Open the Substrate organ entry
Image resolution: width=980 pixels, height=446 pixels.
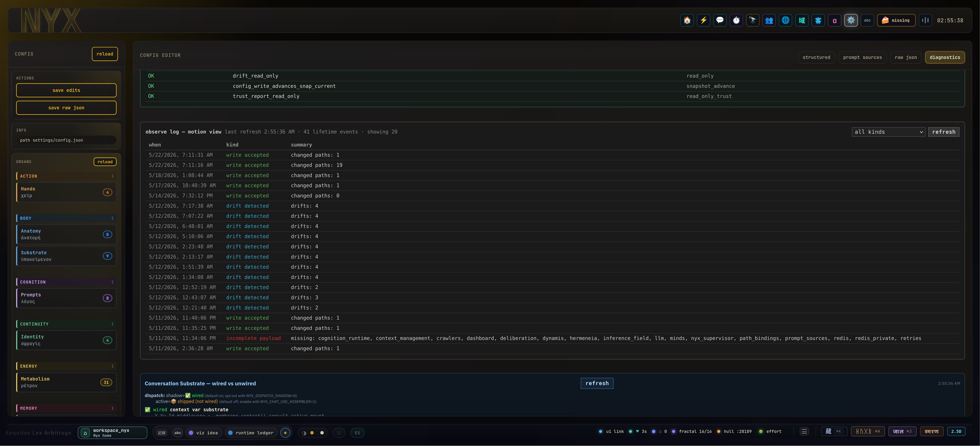66,256
